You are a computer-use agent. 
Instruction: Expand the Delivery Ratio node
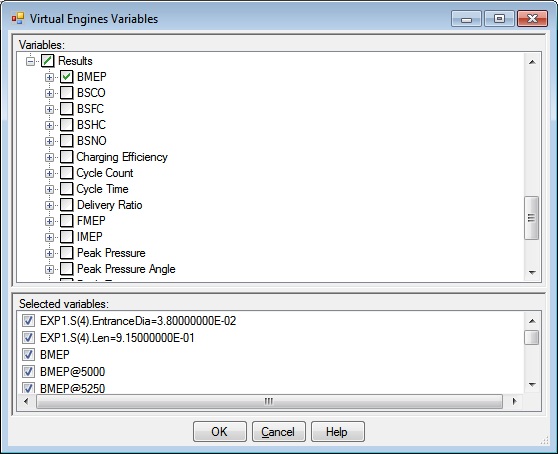click(x=49, y=205)
